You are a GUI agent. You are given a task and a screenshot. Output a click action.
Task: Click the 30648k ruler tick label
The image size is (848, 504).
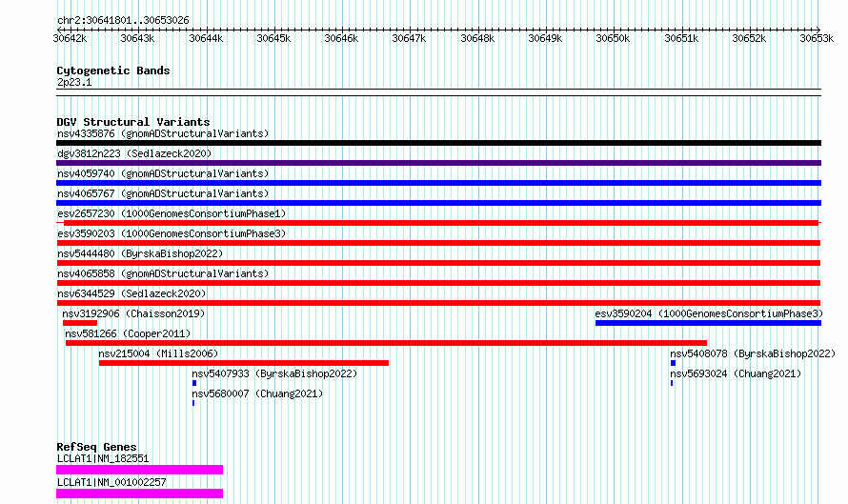click(477, 38)
